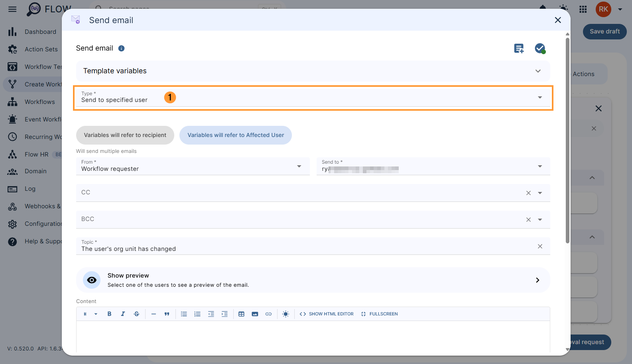This screenshot has height=364, width=632.
Task: Click SHOW HTML EDITOR
Action: (327, 314)
